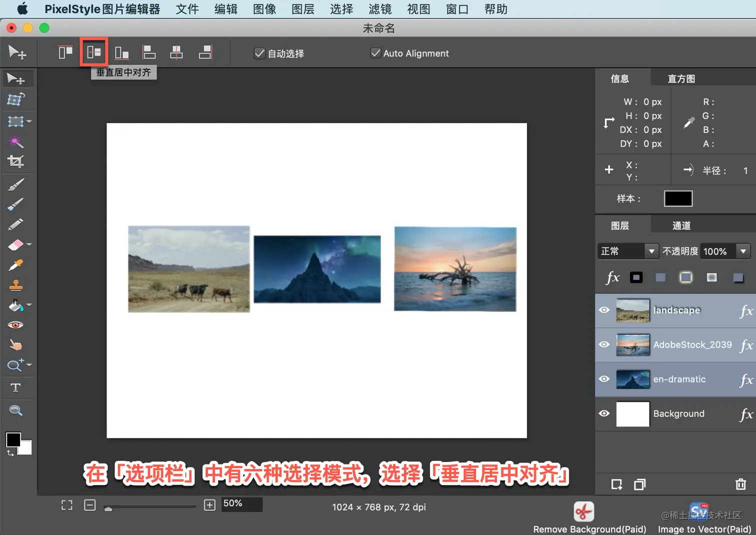The width and height of the screenshot is (756, 535).
Task: Open the 图像 menu
Action: [x=264, y=9]
